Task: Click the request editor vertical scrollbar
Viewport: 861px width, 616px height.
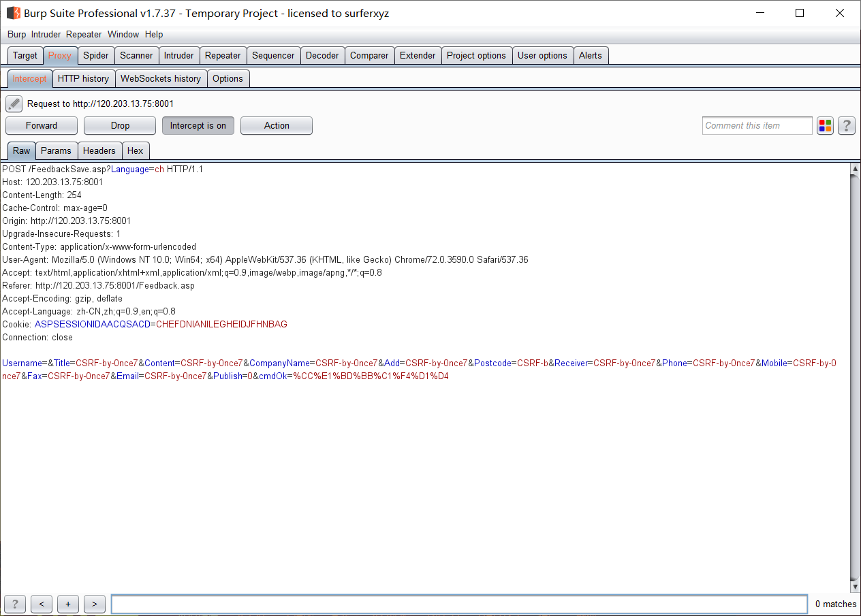Action: 855,378
